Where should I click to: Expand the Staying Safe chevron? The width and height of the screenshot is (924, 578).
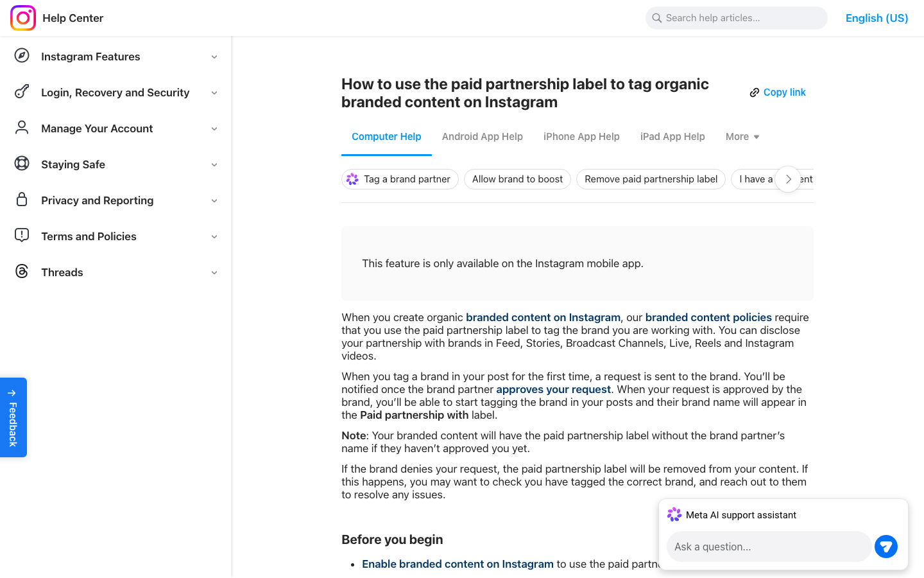click(214, 164)
